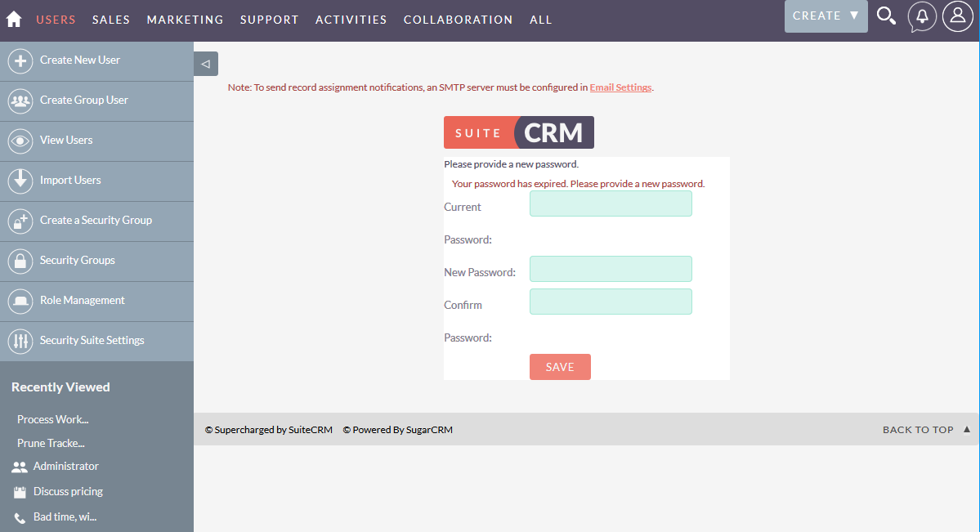Collapse the sidebar with the arrow toggle
Viewport: 980px width, 532px height.
click(206, 64)
